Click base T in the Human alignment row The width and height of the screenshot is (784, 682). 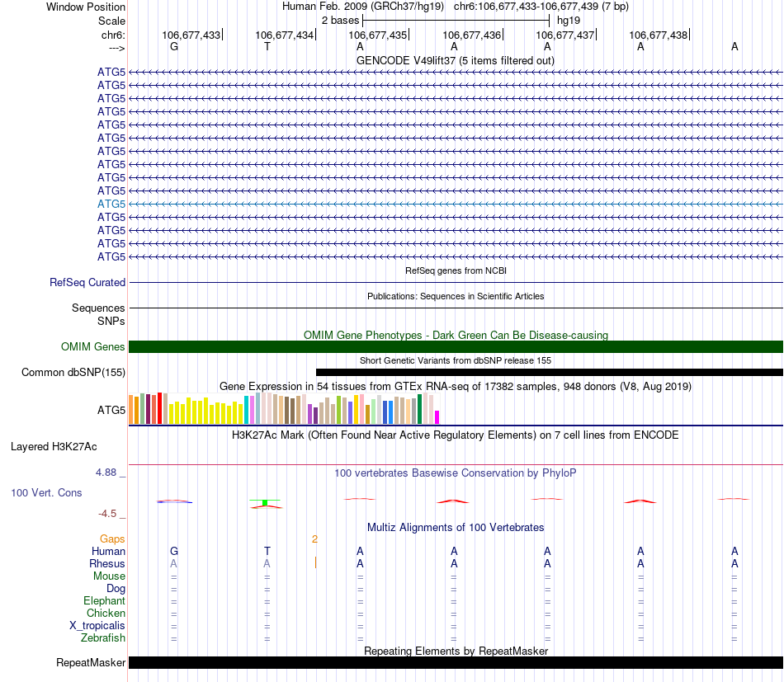[x=267, y=551]
